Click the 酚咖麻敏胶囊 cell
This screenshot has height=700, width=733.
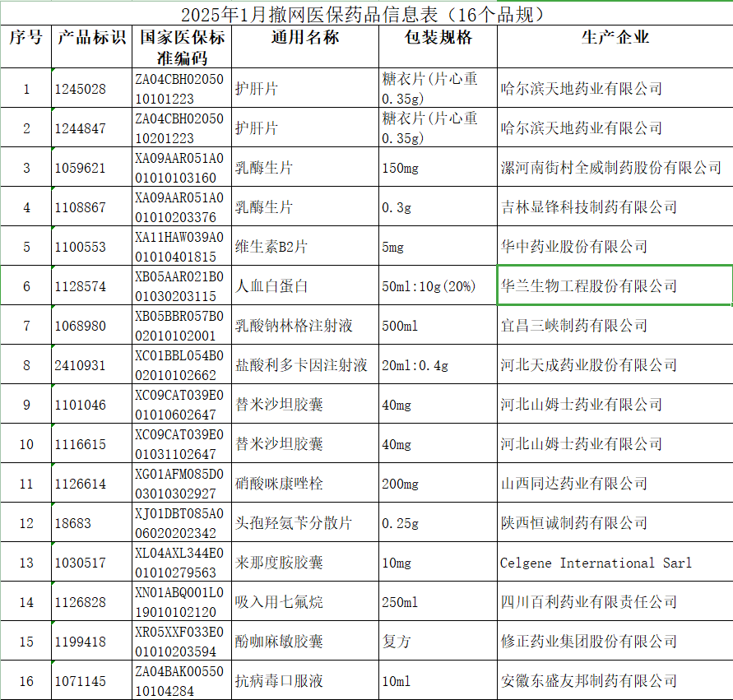tap(305, 641)
